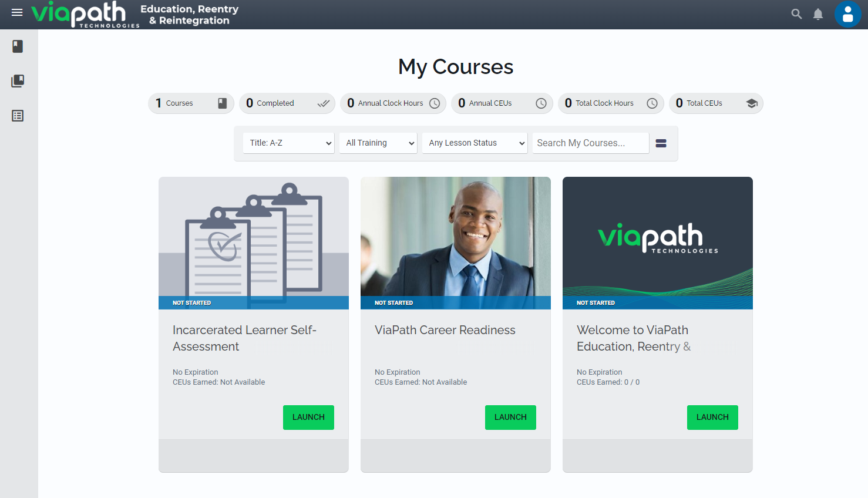Open the Title: A-Z sort dropdown
This screenshot has width=868, height=498.
288,143
